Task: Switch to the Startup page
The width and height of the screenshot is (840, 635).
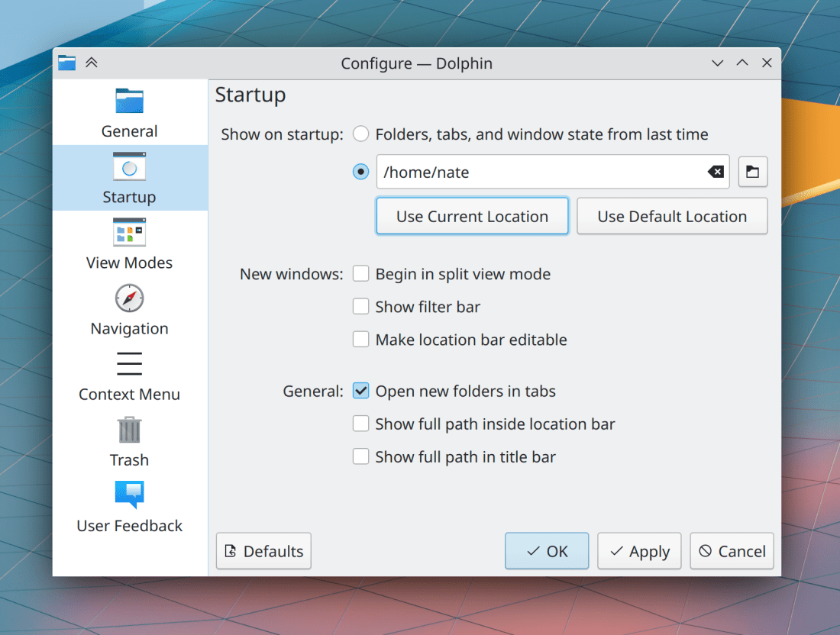Action: click(x=129, y=178)
